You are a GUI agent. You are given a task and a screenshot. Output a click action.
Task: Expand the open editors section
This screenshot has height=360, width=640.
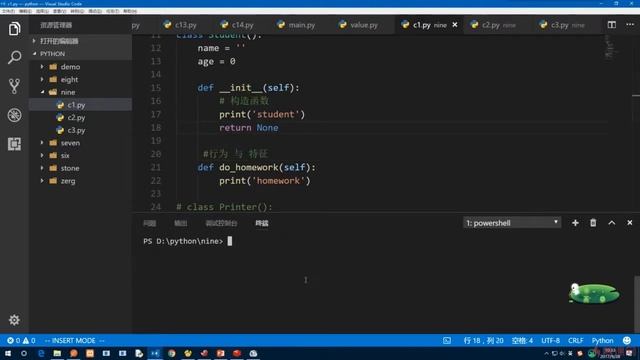(80, 41)
